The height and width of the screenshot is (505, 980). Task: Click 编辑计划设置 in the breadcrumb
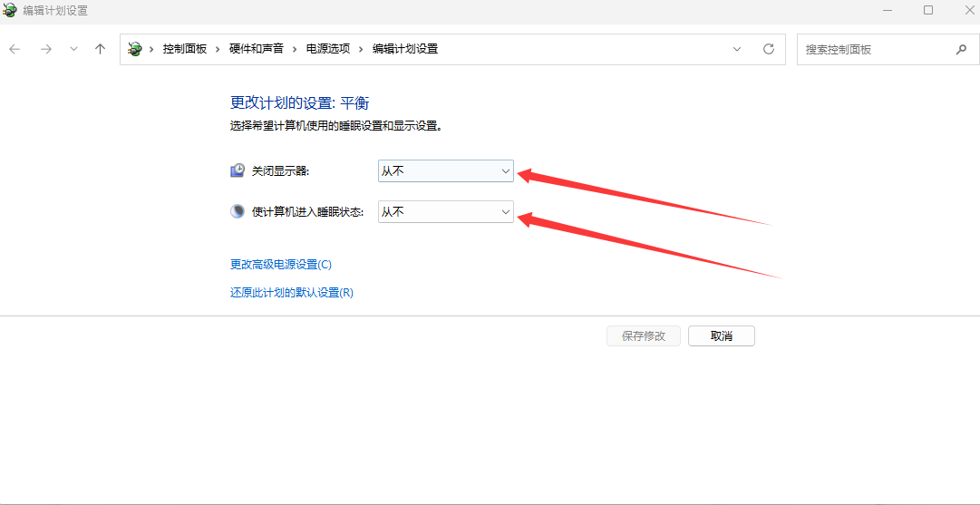tap(405, 49)
